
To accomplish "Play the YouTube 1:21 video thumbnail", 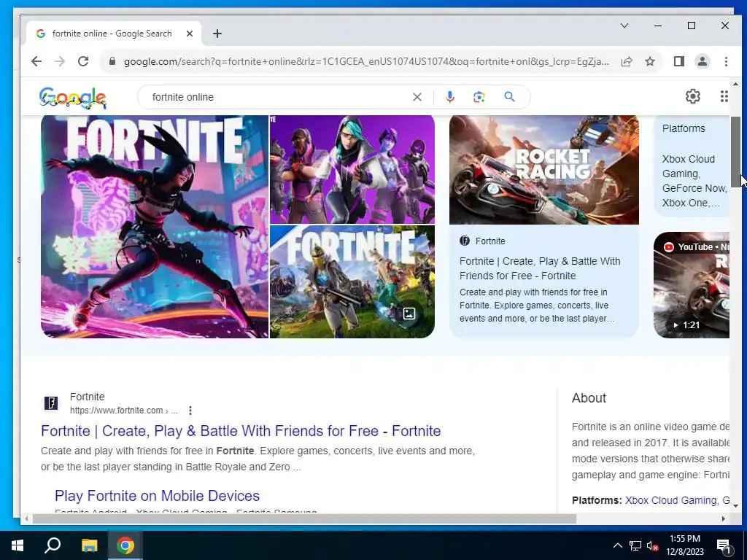I will coord(692,285).
